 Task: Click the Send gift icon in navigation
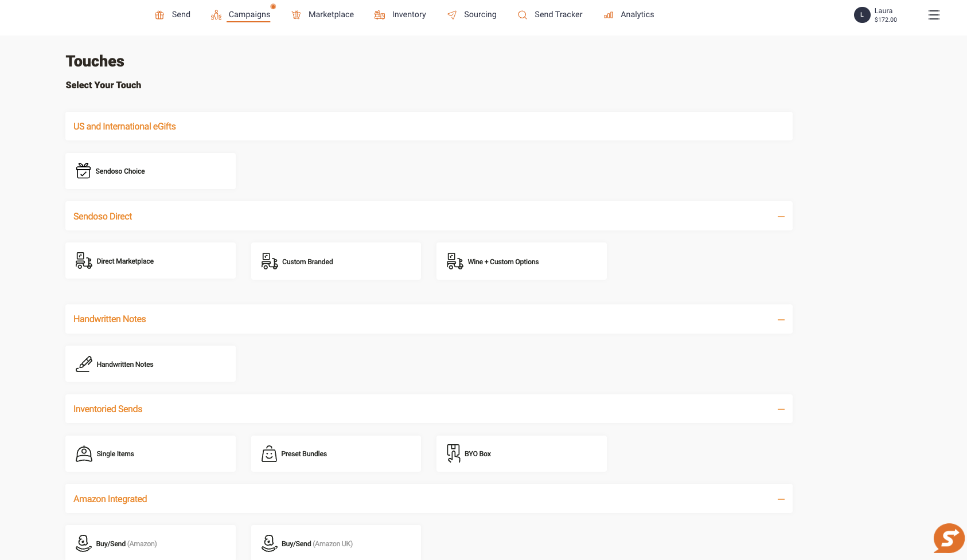159,15
